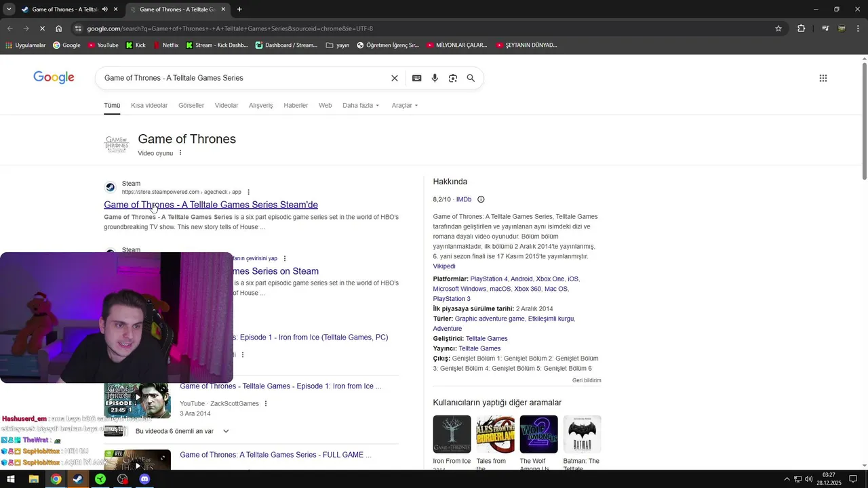The image size is (868, 488).
Task: Open the Google apps grid
Action: click(x=823, y=78)
